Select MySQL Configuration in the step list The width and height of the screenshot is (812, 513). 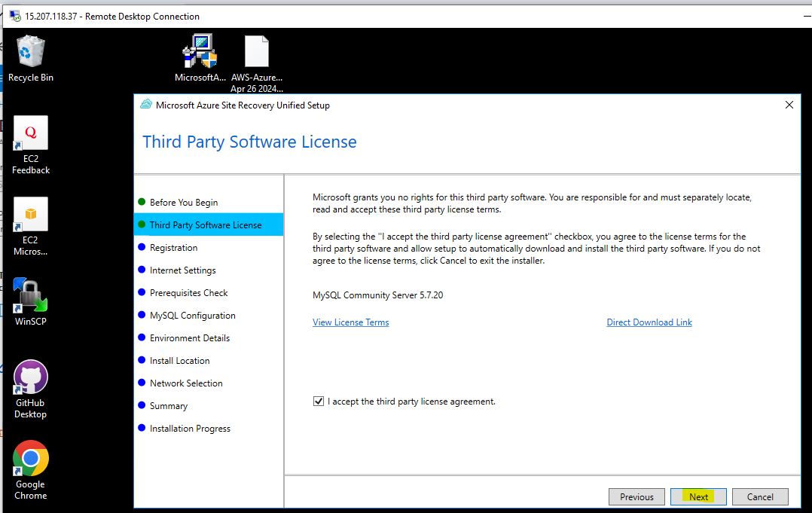(x=192, y=315)
